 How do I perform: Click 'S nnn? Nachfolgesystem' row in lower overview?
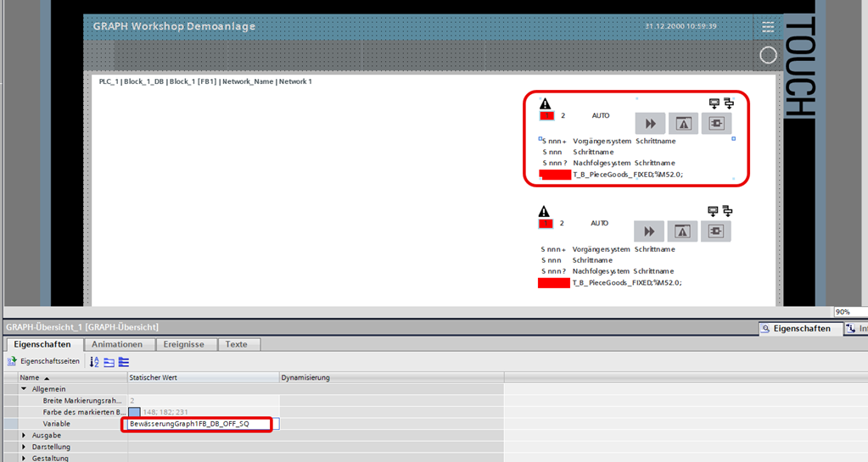[608, 271]
